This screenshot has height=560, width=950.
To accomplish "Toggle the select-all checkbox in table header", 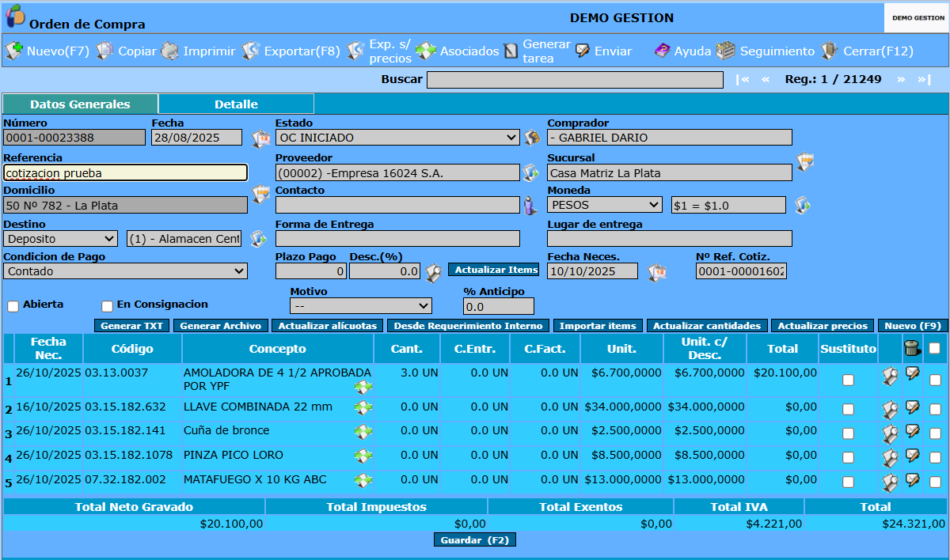I will pos(935,347).
